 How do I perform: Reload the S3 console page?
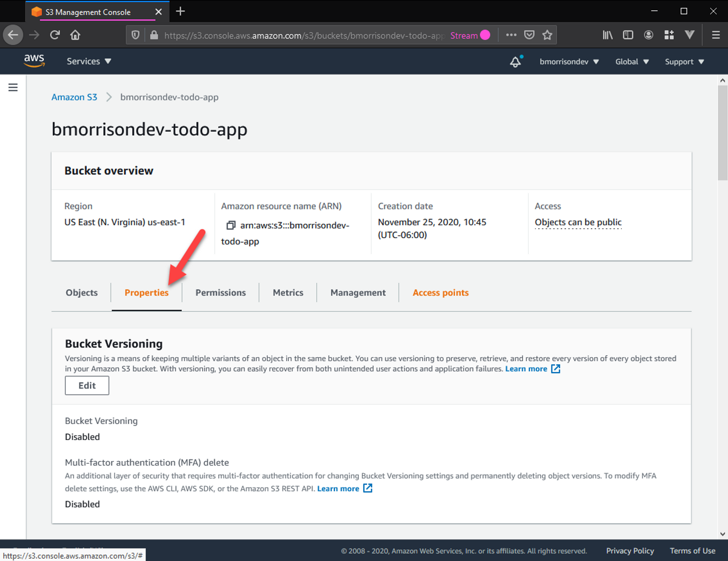coord(55,35)
